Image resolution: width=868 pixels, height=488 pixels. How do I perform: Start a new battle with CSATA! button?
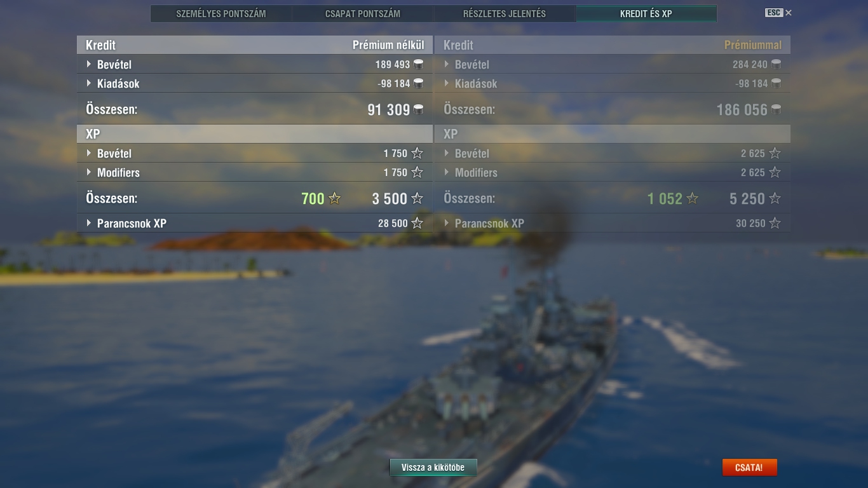pyautogui.click(x=749, y=468)
